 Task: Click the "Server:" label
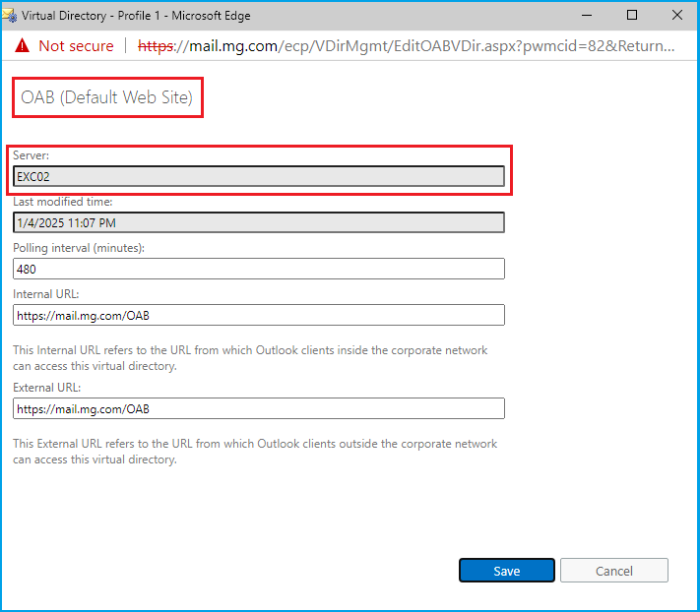(x=31, y=156)
